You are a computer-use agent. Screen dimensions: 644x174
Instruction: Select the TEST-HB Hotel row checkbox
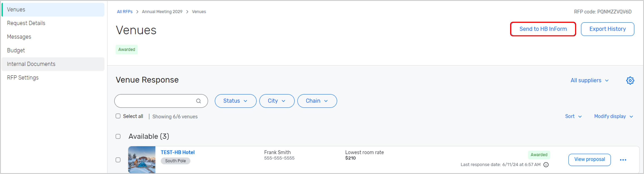pos(118,160)
